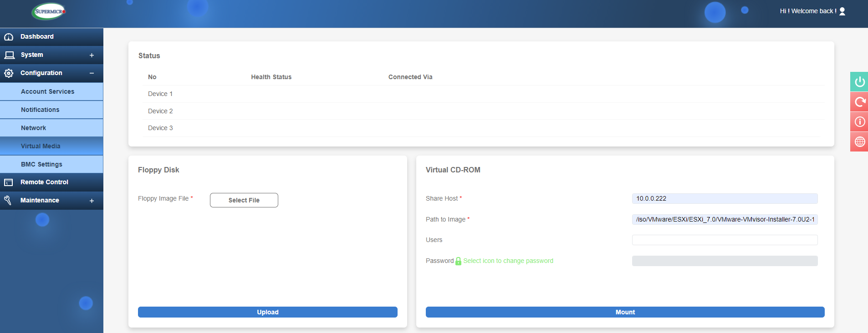Click the red refresh arrow icon
Image resolution: width=868 pixels, height=333 pixels.
(859, 102)
